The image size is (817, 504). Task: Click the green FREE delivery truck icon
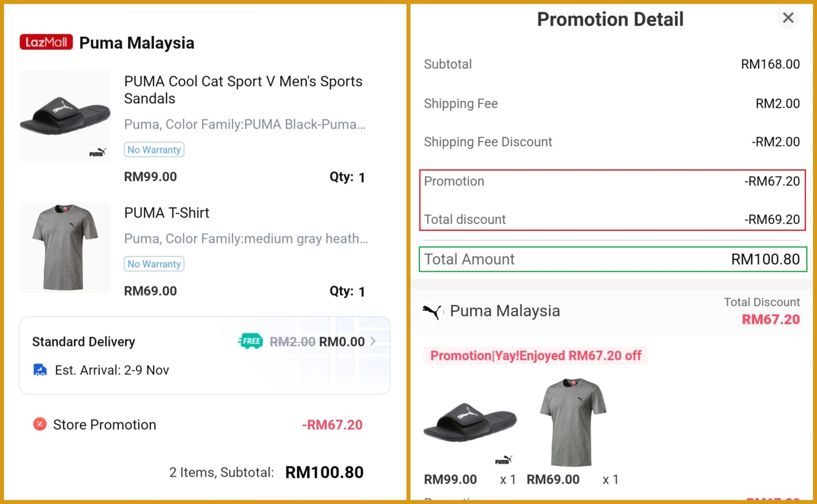pos(251,341)
